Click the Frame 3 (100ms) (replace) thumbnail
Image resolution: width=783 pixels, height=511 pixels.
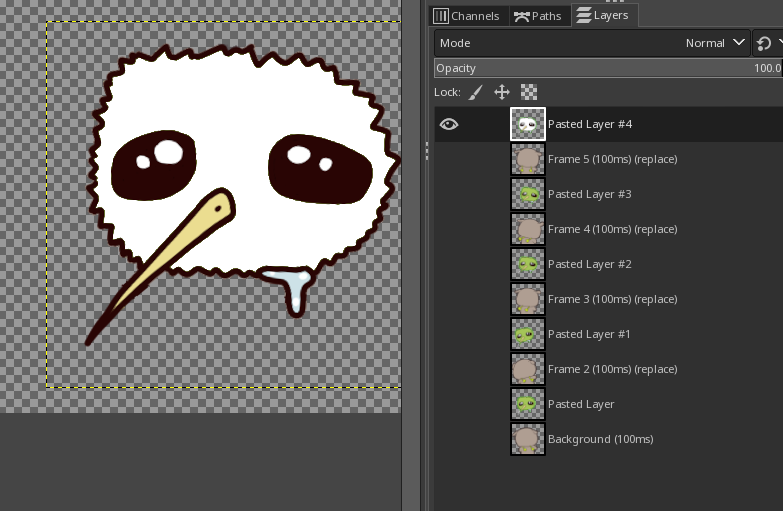(x=528, y=299)
